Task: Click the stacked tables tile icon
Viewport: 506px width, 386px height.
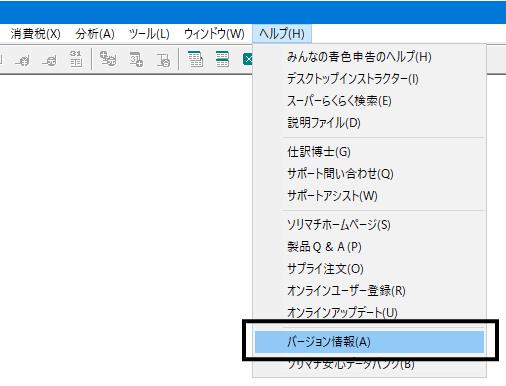Action: (x=222, y=59)
